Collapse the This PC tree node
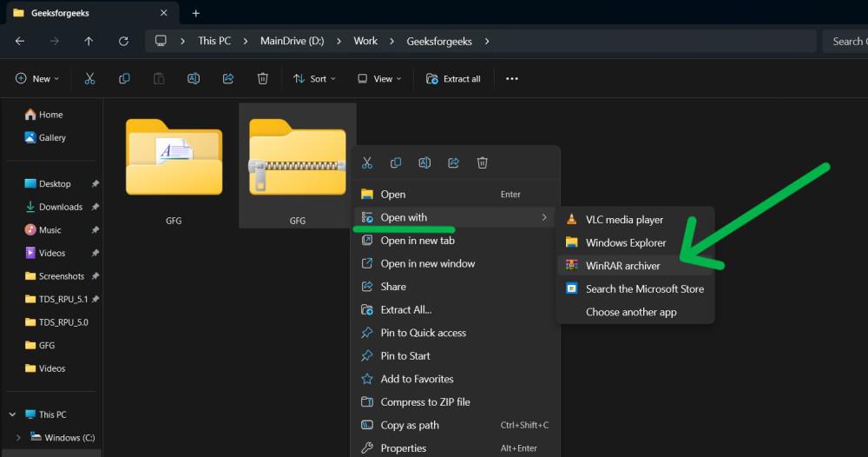 click(13, 414)
